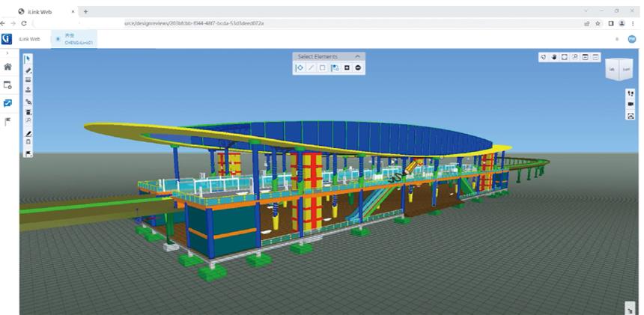Open the flag icon in the sidebar
The image size is (644, 315).
(7, 121)
